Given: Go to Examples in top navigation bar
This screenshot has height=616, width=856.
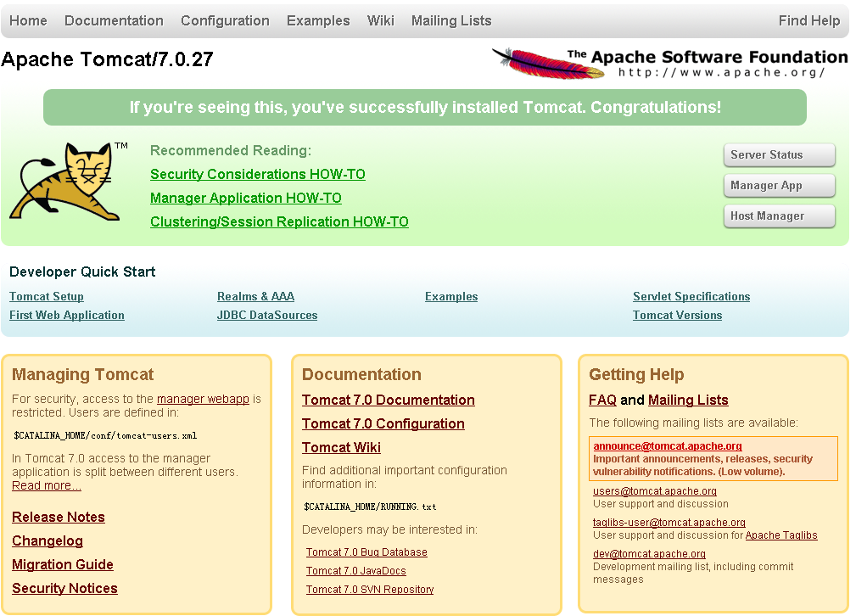Looking at the screenshot, I should coord(318,20).
